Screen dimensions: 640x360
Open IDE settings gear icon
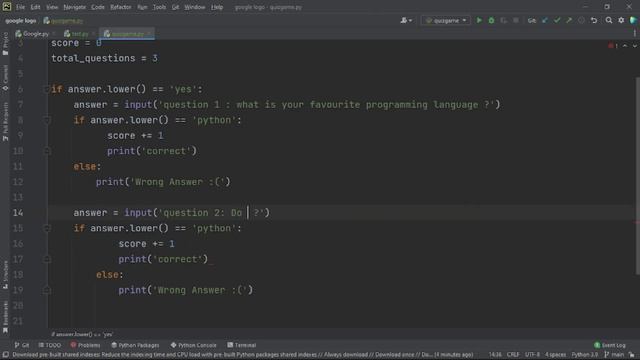pos(621,20)
